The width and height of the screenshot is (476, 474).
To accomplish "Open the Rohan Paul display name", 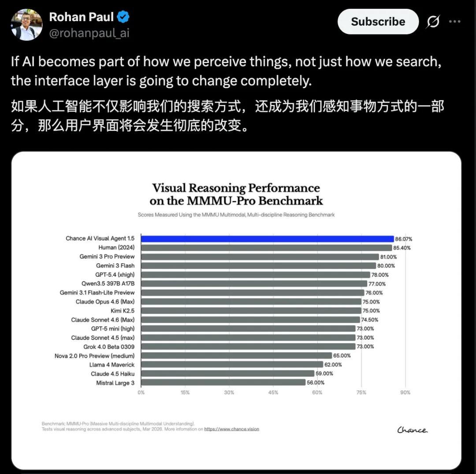I will (82, 17).
